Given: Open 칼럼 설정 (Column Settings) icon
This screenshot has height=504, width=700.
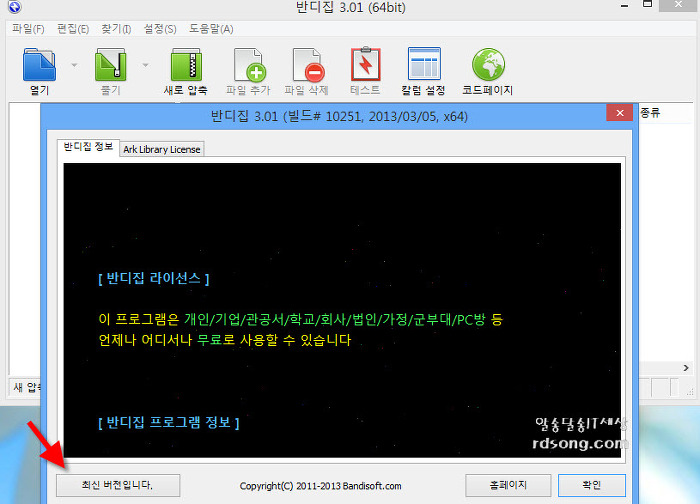Looking at the screenshot, I should point(425,66).
